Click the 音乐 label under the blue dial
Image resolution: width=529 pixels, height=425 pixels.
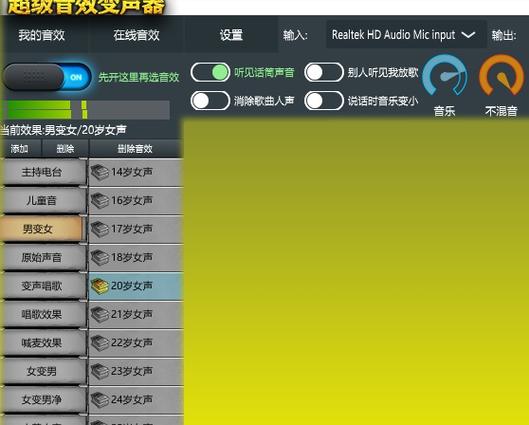point(444,111)
